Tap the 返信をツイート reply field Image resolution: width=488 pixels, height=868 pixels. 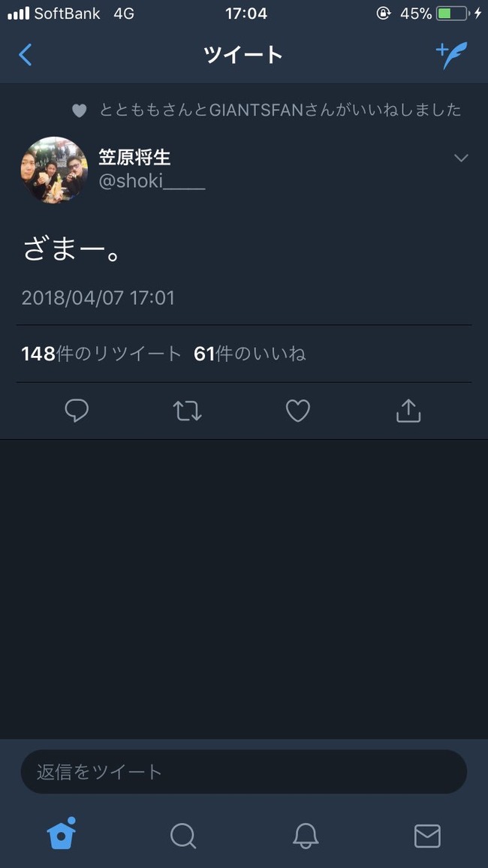(x=244, y=772)
